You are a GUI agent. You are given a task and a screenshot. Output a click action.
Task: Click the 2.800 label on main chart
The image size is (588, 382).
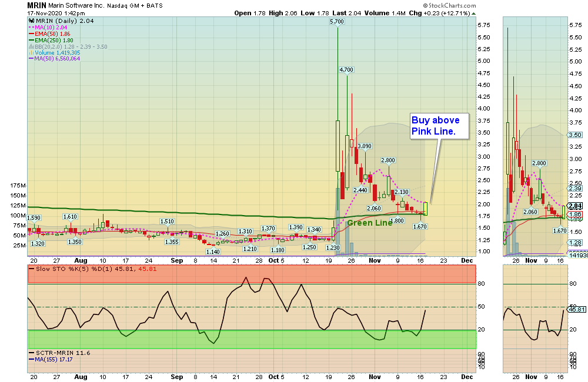(x=388, y=160)
